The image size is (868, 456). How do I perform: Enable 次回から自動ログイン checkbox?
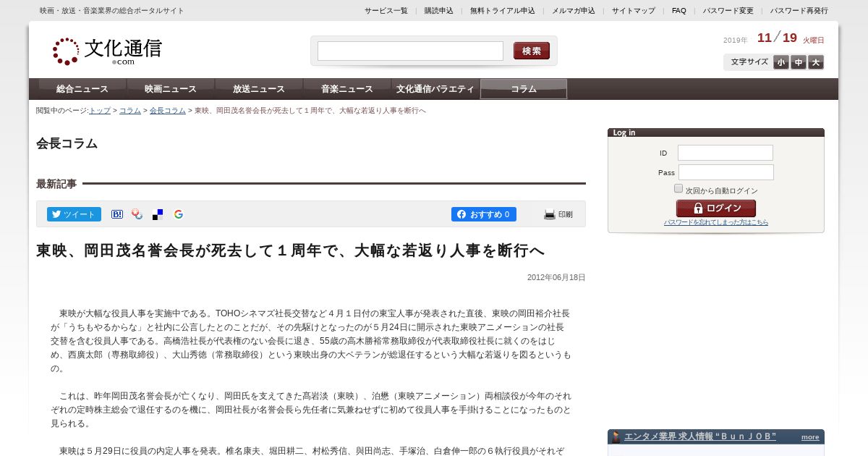click(x=678, y=188)
